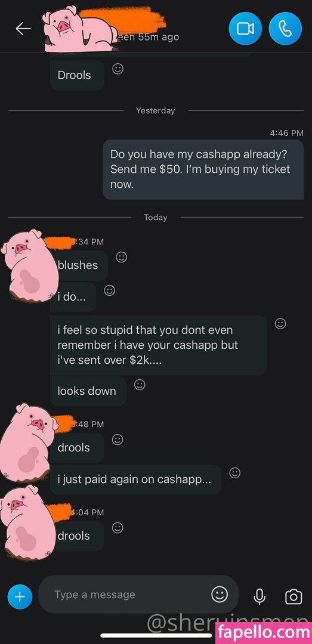React to the "blushes" message

point(121,257)
